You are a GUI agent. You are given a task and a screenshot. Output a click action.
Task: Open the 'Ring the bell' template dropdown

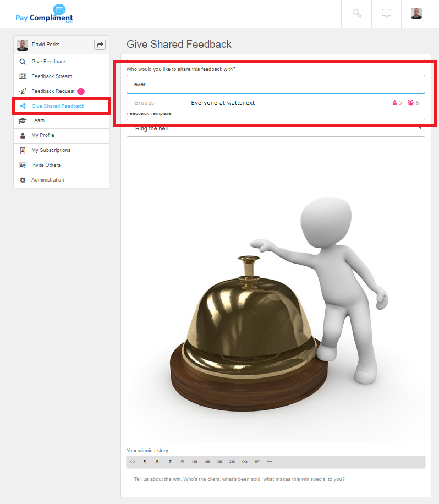point(276,129)
